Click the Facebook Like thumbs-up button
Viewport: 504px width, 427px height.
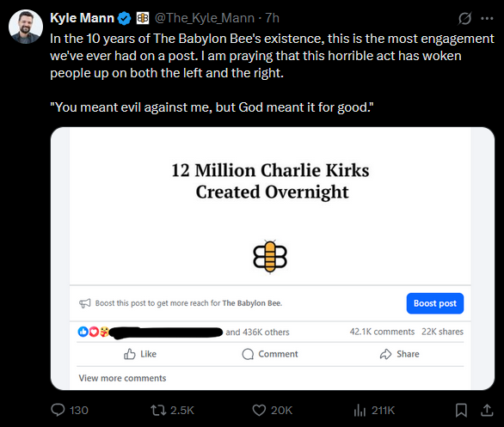pyautogui.click(x=140, y=354)
